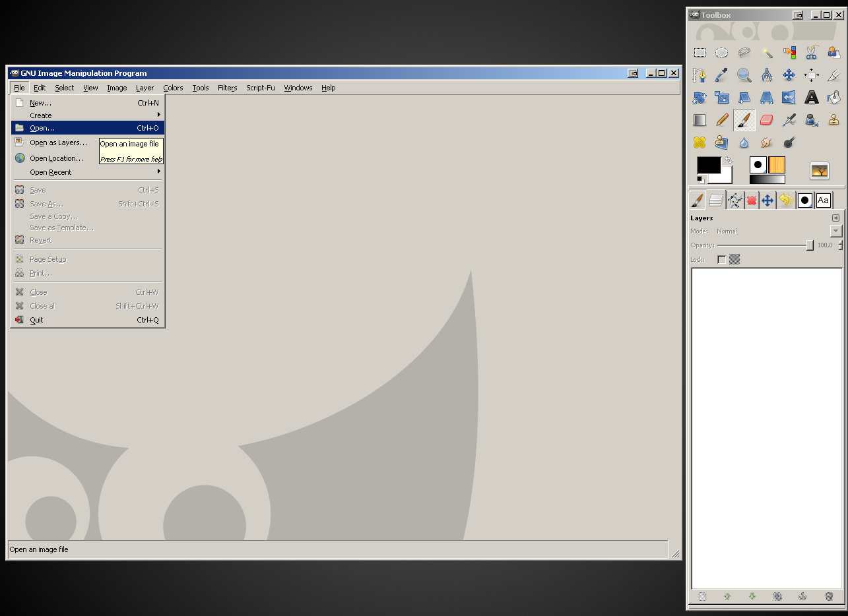The image size is (848, 616).
Task: Activate the Bucket Fill tool
Action: point(833,98)
